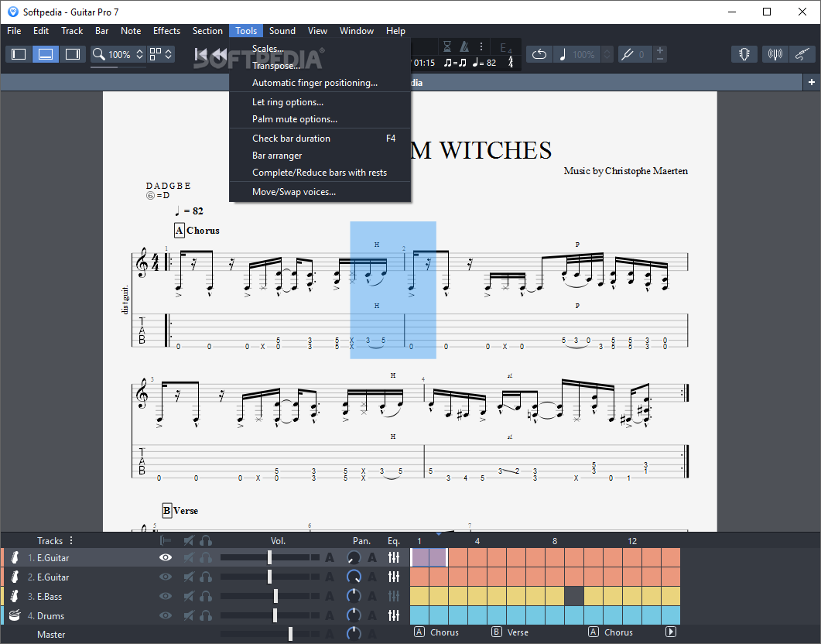Screen dimensions: 821x644
Task: Open Let ring options...
Action: pos(320,102)
